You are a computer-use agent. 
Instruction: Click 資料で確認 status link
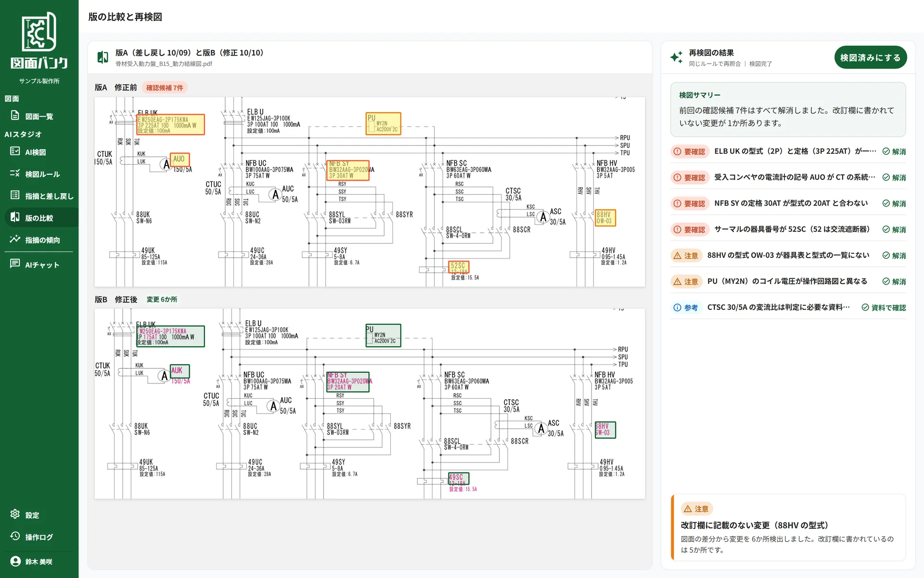[884, 307]
